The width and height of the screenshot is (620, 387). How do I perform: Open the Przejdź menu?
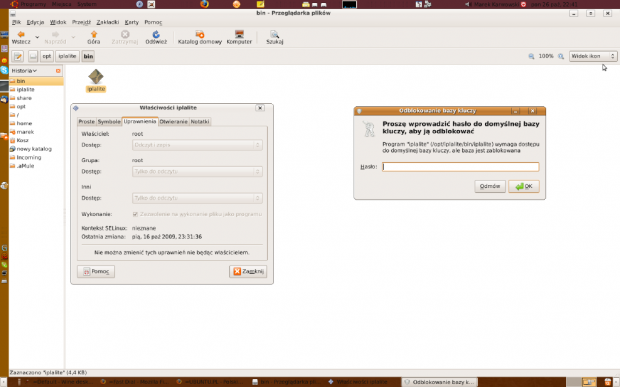pos(81,22)
